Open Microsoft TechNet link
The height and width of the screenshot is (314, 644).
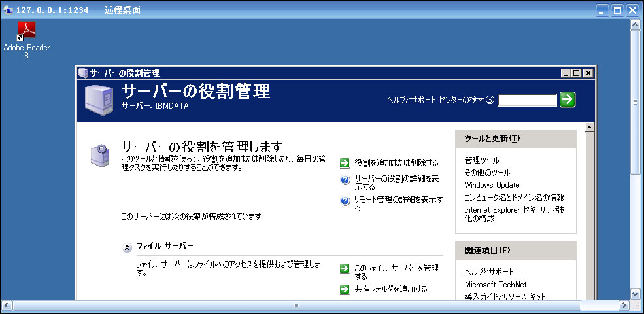[495, 285]
